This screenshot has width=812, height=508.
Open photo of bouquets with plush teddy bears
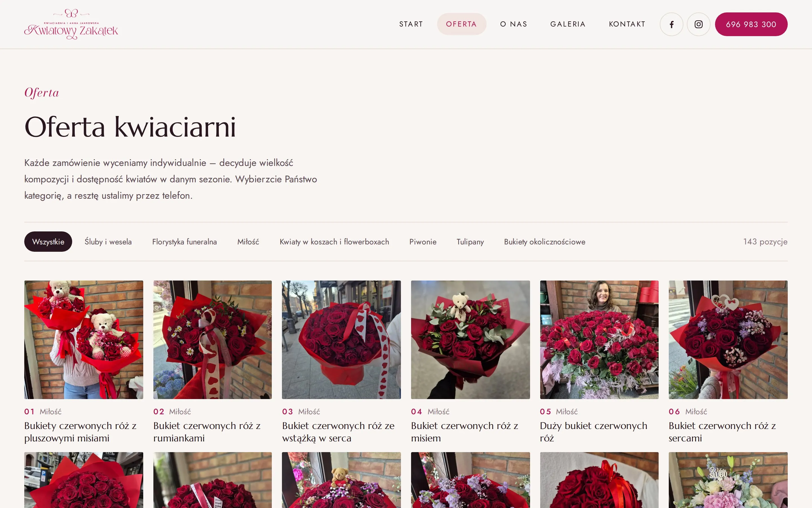[x=83, y=340]
